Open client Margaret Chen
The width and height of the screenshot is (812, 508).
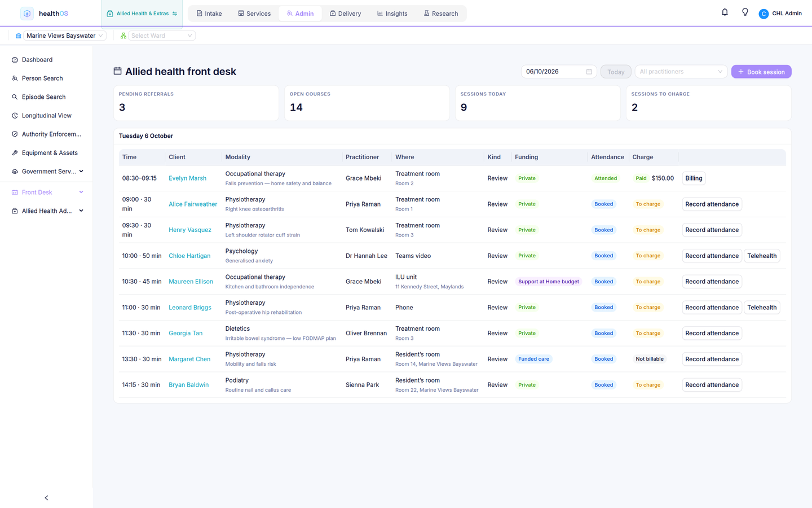click(x=189, y=360)
